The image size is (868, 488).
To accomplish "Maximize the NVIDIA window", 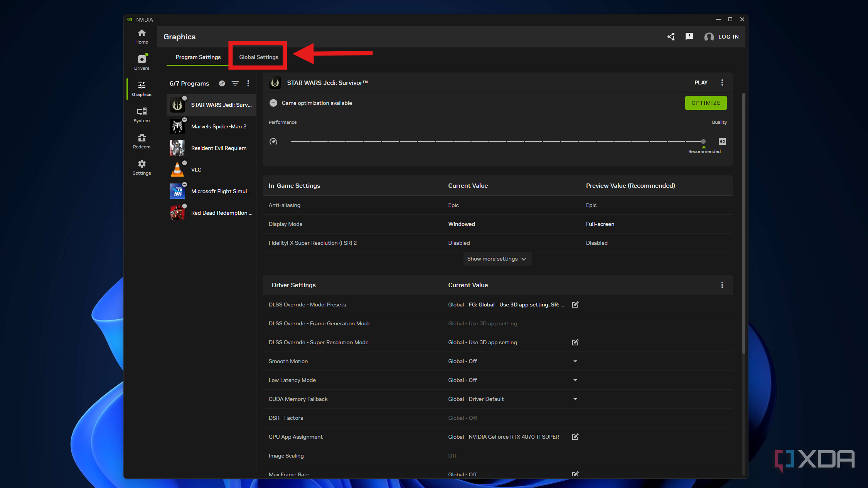I will point(730,19).
